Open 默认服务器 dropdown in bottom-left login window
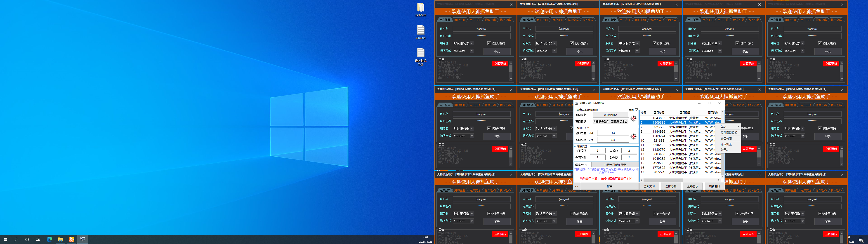 click(463, 214)
